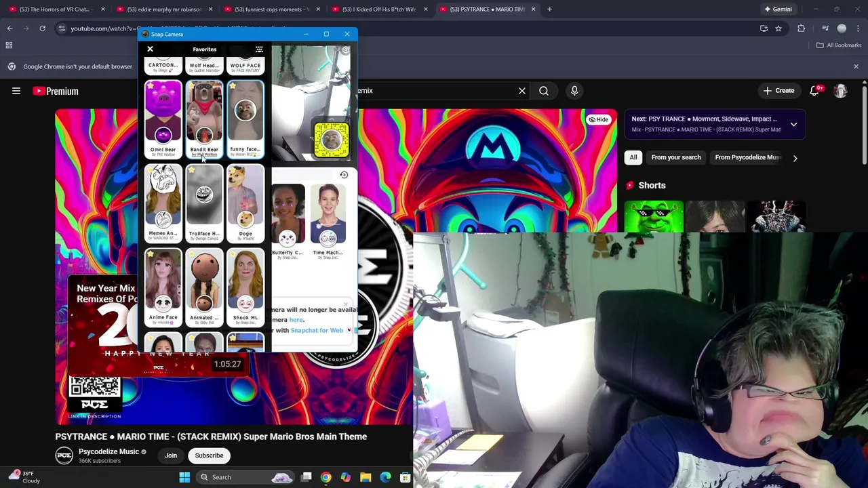The width and height of the screenshot is (868, 488).
Task: Reload the YouTube page
Action: tap(42, 28)
